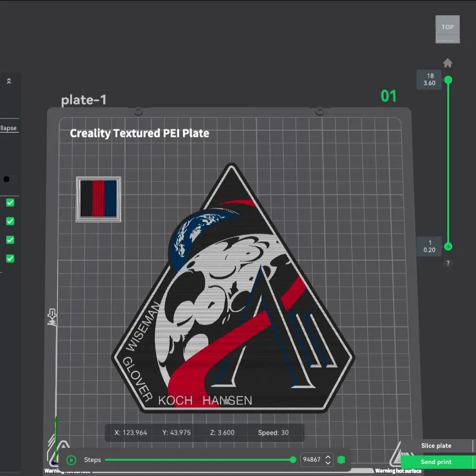Uncheck the first green checkbox in the left panel

(10, 203)
